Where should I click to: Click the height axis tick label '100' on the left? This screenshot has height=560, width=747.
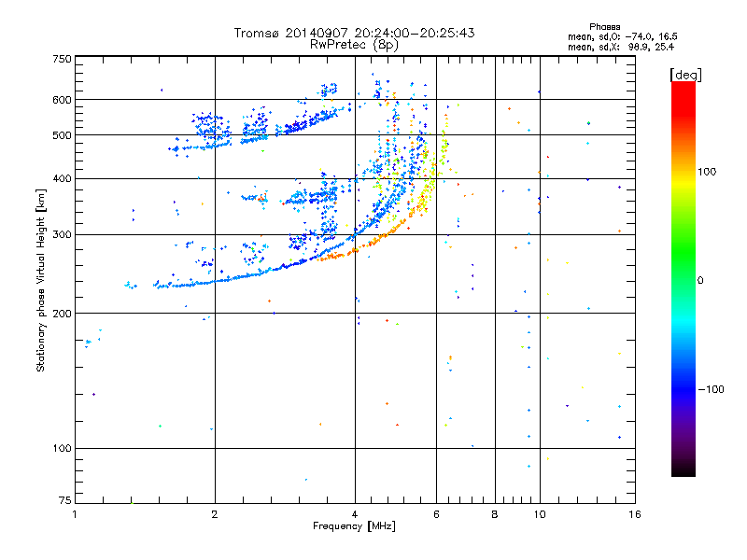coord(62,448)
